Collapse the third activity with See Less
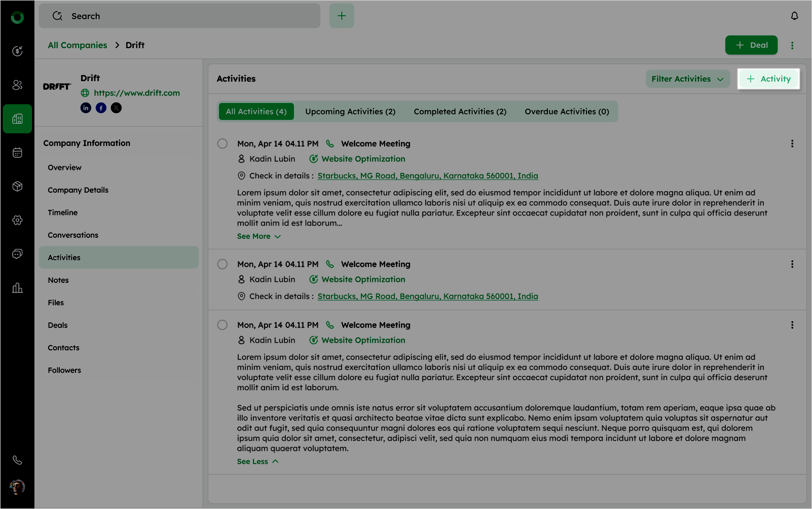The image size is (812, 509). tap(257, 461)
